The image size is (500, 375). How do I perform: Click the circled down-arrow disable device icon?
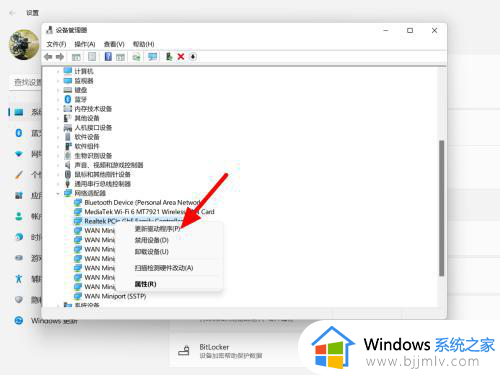pyautogui.click(x=193, y=57)
